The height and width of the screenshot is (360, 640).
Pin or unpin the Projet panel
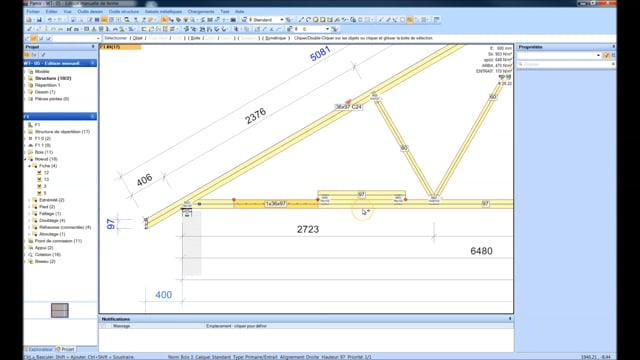tap(93, 47)
